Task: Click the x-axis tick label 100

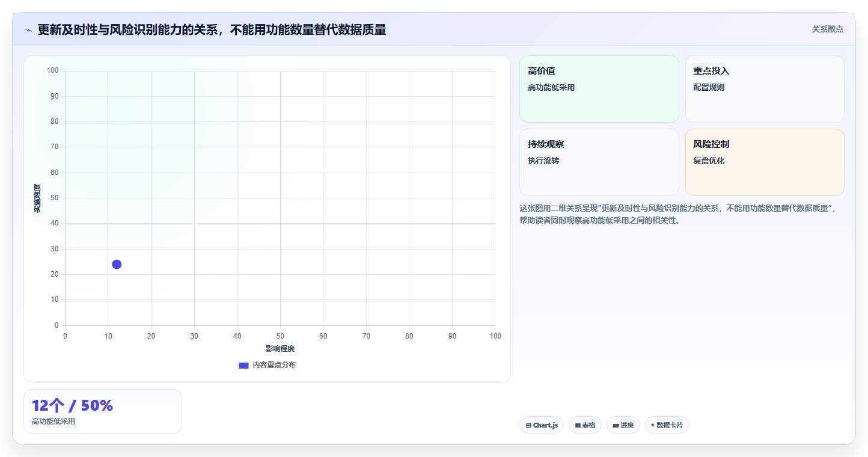Action: [x=495, y=336]
